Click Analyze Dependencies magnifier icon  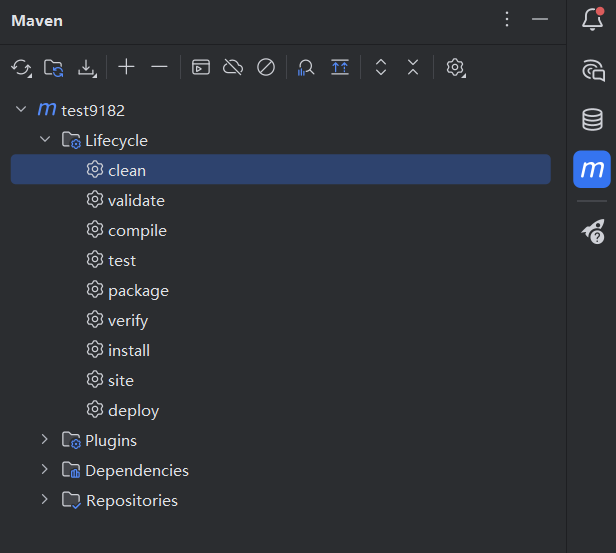306,67
